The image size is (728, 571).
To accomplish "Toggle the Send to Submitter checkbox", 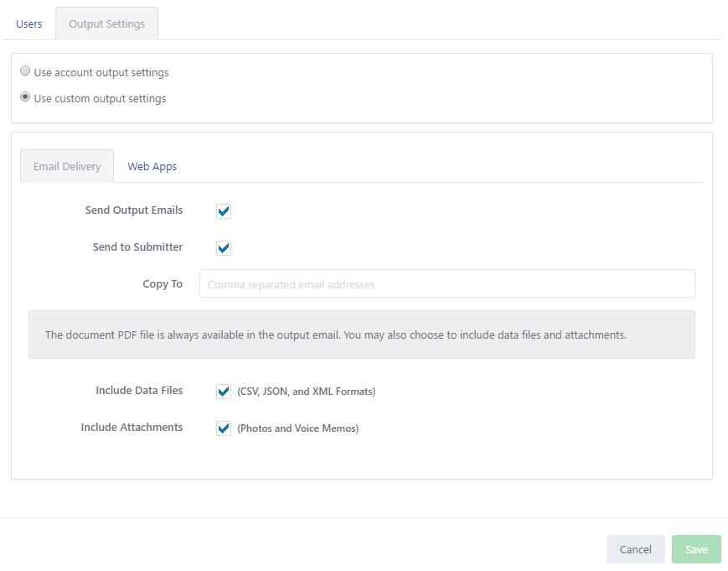I will pos(224,247).
